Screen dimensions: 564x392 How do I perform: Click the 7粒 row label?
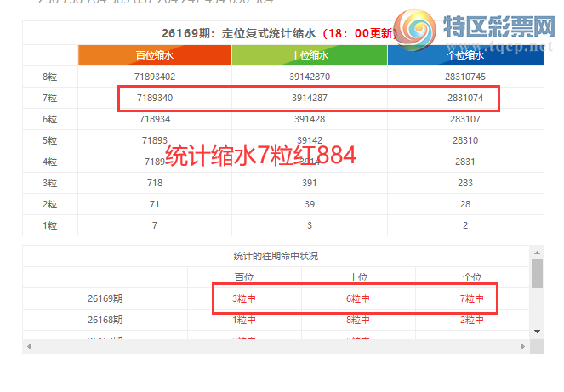[49, 98]
